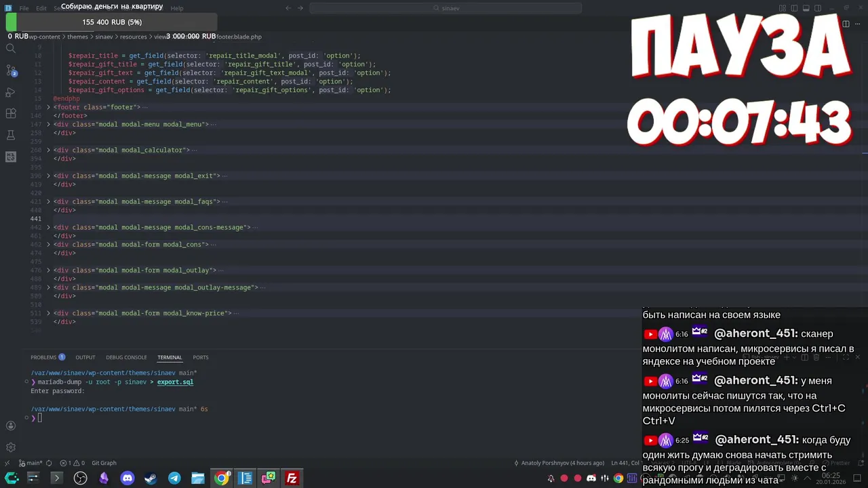Expand the modal_outlay-message div fold

pyautogui.click(x=48, y=287)
